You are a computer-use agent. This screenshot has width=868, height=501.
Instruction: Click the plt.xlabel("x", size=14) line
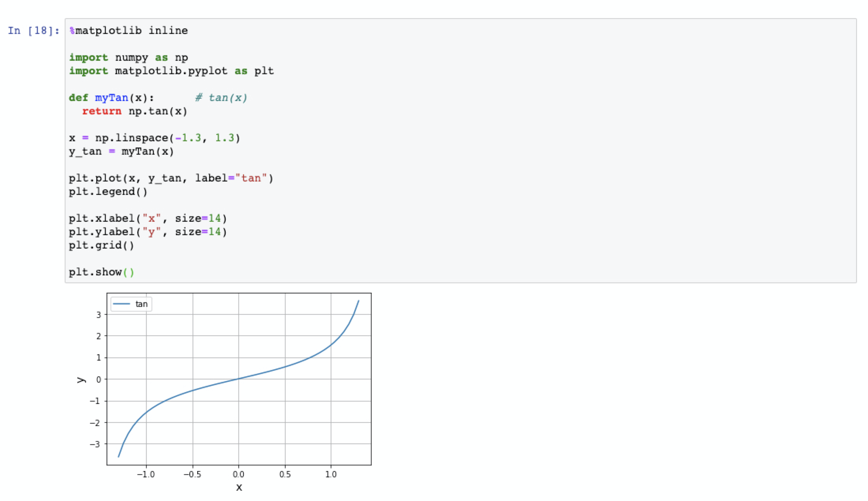[x=148, y=219]
